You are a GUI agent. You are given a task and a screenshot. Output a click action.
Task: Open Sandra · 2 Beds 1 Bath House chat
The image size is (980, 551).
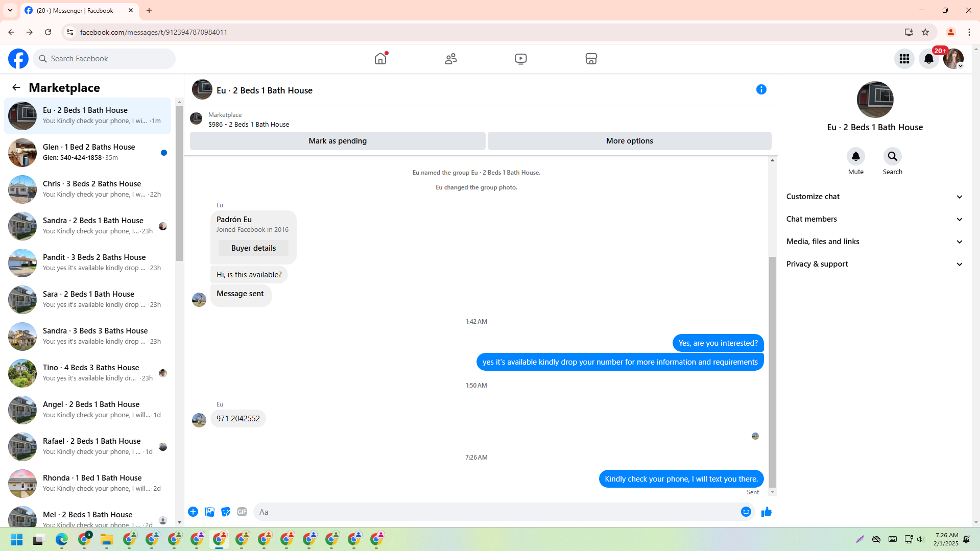coord(87,226)
